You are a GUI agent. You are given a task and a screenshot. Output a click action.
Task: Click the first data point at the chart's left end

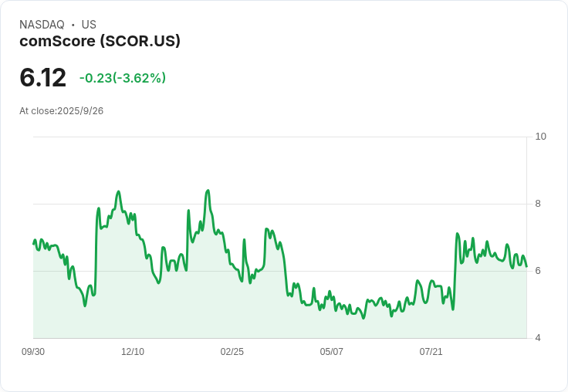pyautogui.click(x=33, y=244)
